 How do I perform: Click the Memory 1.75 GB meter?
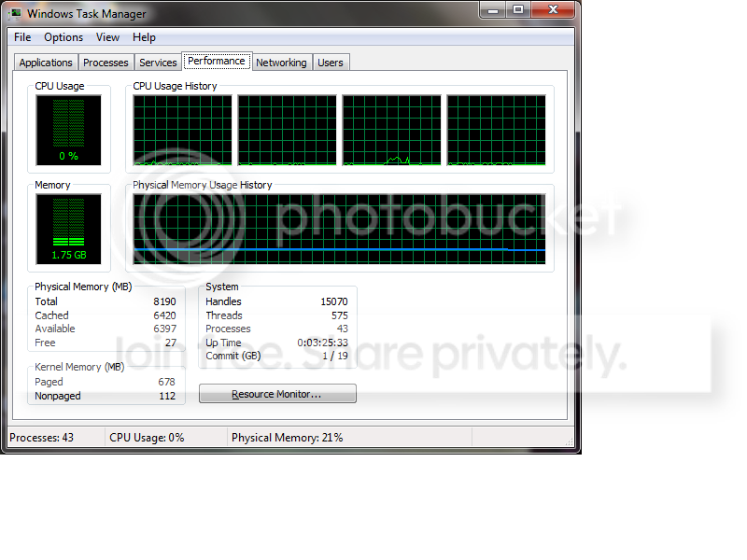click(x=68, y=229)
